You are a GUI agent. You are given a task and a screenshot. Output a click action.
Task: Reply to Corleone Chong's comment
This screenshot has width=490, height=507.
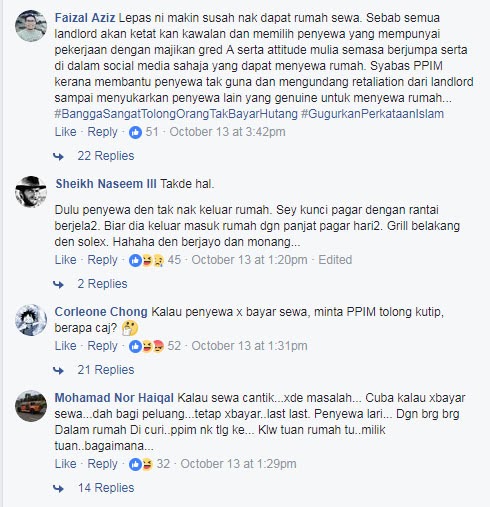[102, 346]
